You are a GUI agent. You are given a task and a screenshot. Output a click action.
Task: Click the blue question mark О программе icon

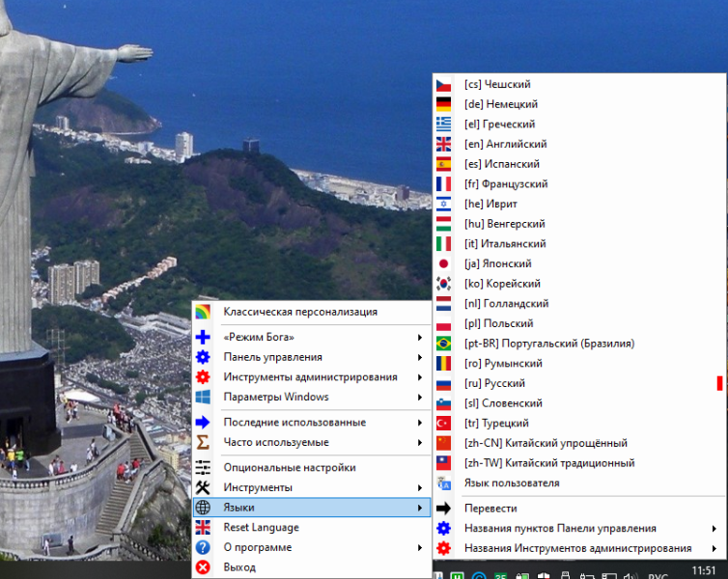(203, 547)
